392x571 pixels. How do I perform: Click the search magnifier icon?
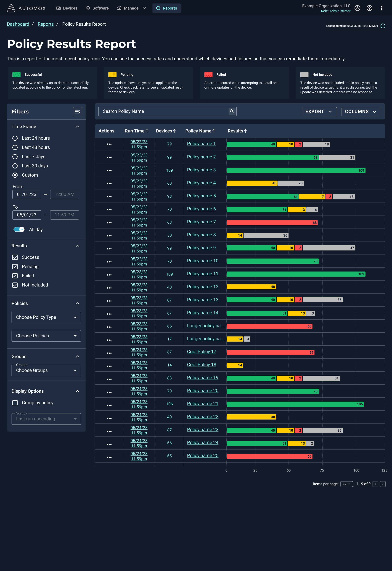(232, 111)
